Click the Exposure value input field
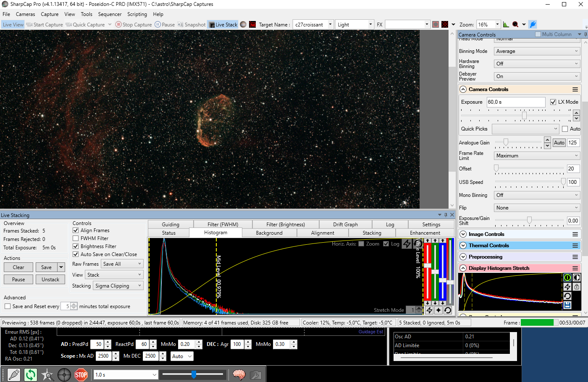Image resolution: width=588 pixels, height=382 pixels. tap(516, 102)
